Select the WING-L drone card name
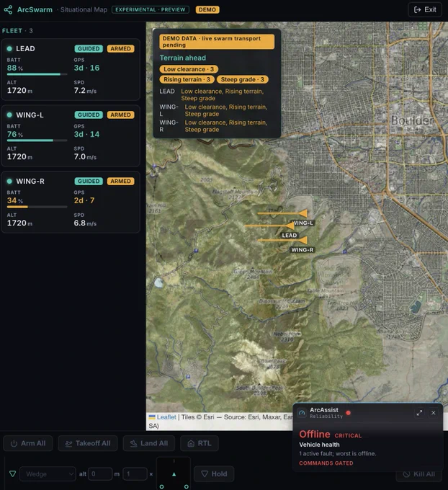 point(30,115)
